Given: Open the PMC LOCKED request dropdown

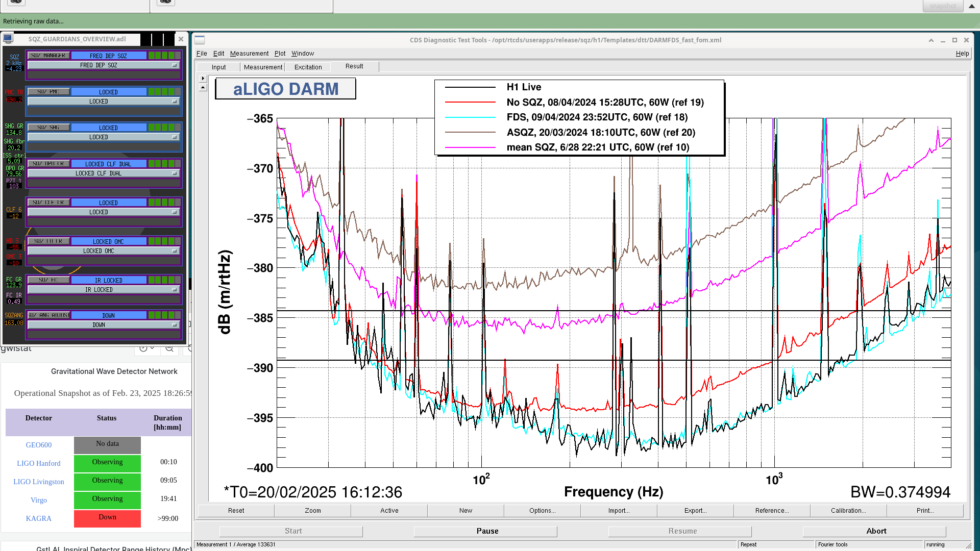Looking at the screenshot, I should [x=103, y=102].
